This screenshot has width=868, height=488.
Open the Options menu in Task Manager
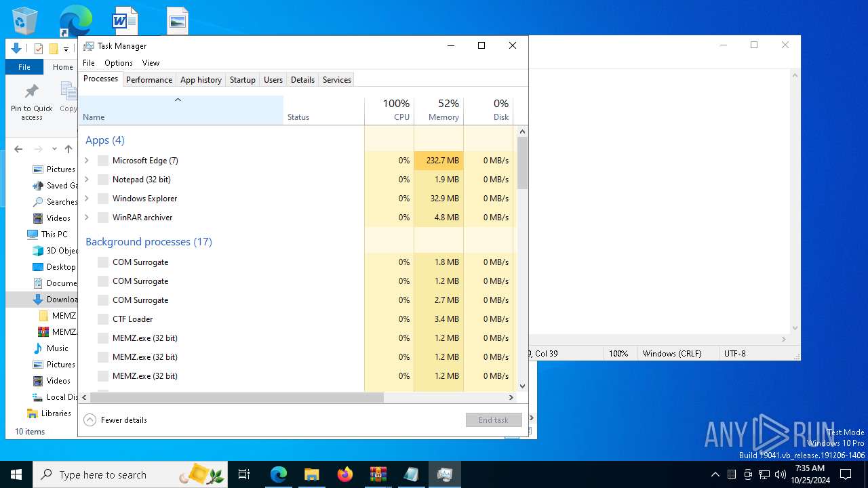[119, 63]
